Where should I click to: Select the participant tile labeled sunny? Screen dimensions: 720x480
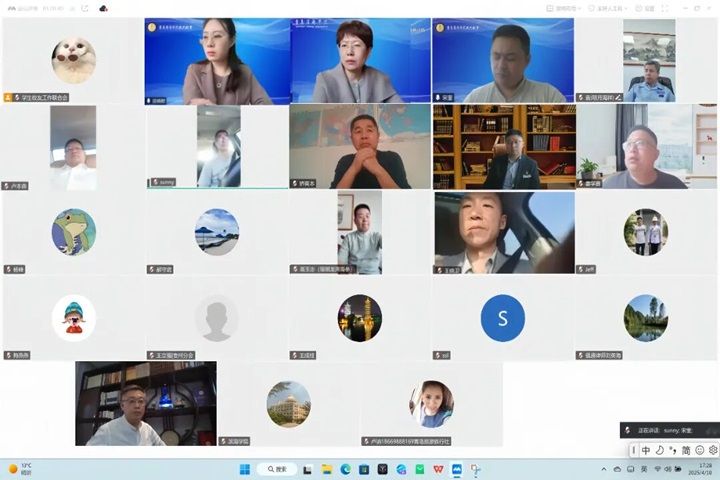pos(217,148)
